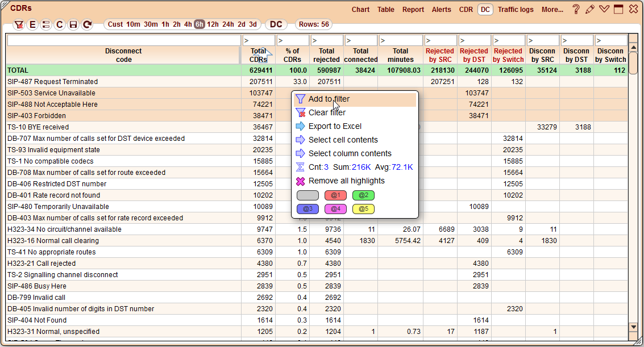The width and height of the screenshot is (644, 347).
Task: Switch time range to 12h
Action: [213, 24]
